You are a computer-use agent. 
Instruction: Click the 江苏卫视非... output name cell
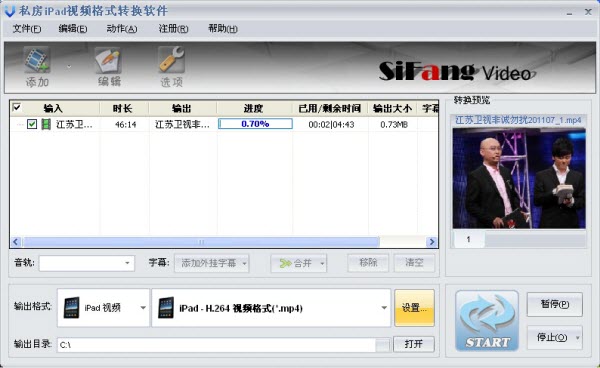tap(183, 124)
